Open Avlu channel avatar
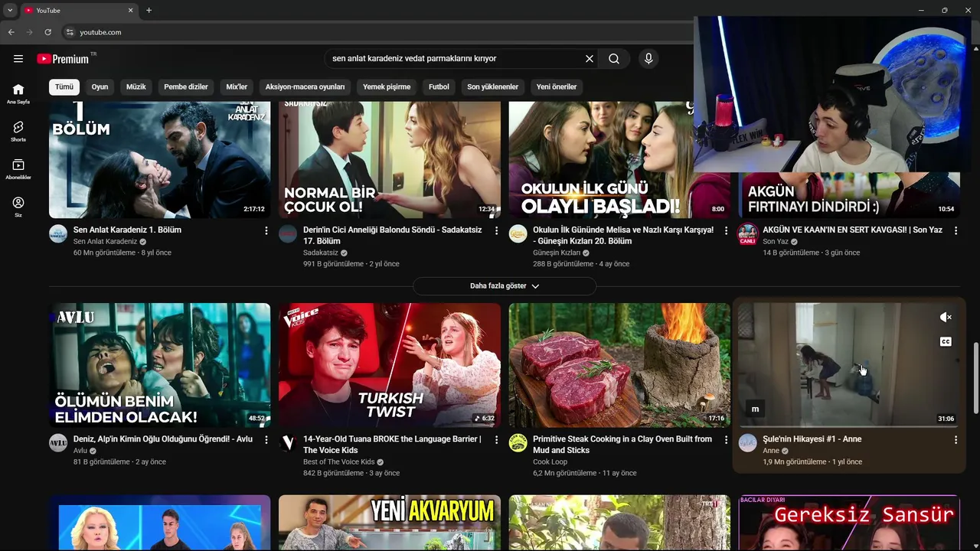The width and height of the screenshot is (980, 551). [x=58, y=443]
